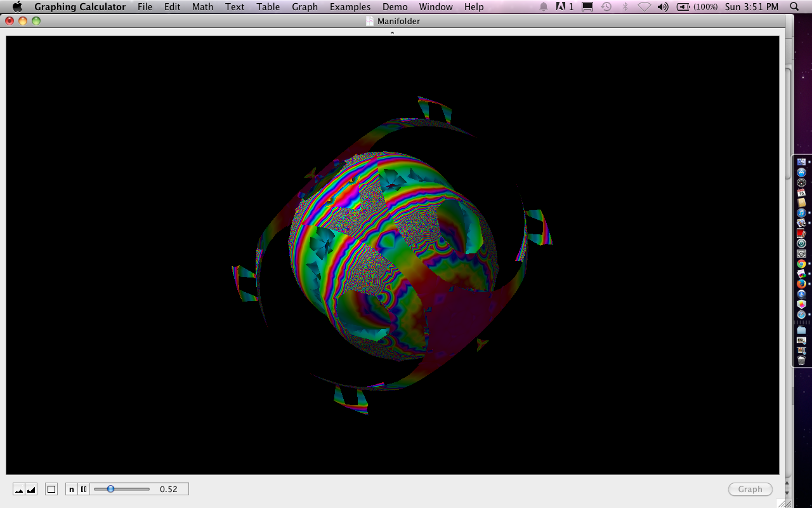Image resolution: width=812 pixels, height=508 pixels.
Task: Open the Text menu
Action: point(235,6)
